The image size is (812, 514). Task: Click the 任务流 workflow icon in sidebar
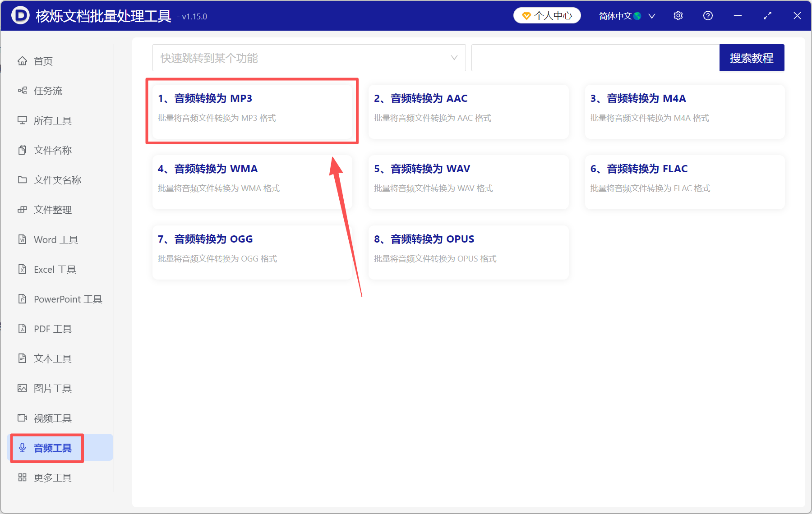click(22, 91)
